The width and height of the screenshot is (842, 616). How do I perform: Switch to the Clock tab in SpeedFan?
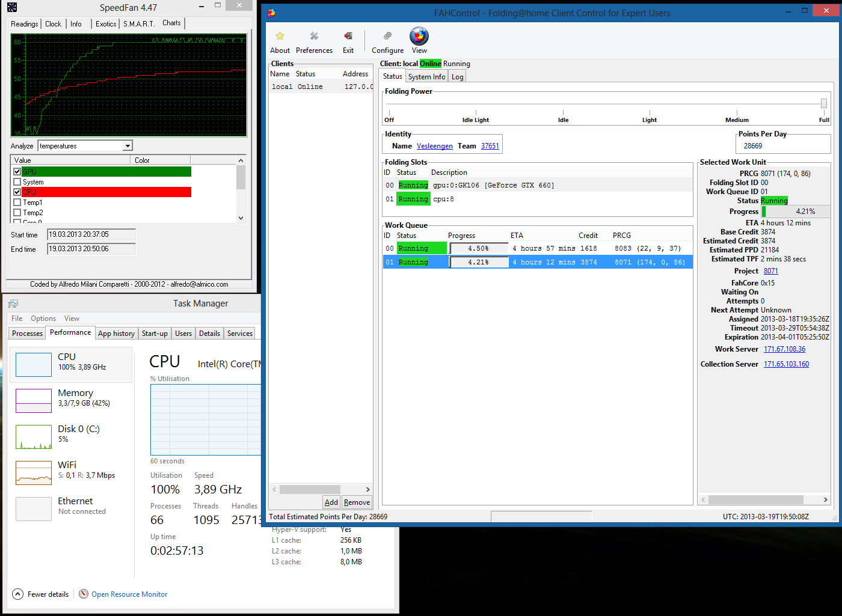pyautogui.click(x=53, y=24)
